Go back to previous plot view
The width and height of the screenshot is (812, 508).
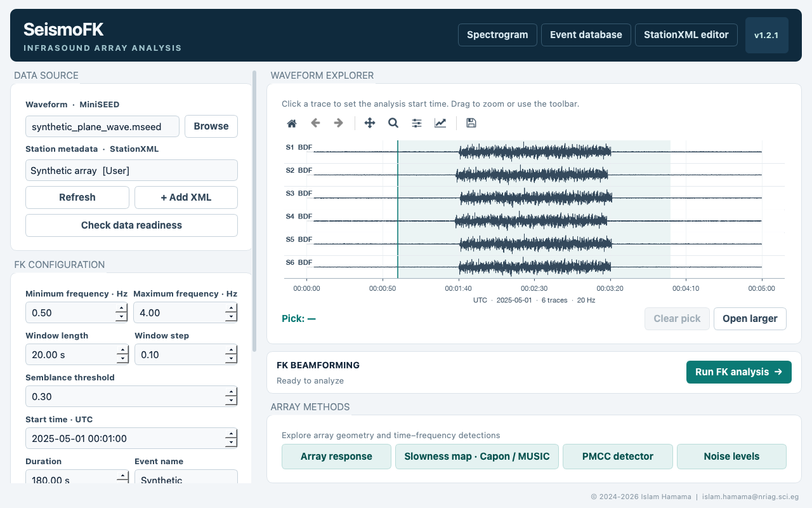click(x=315, y=123)
